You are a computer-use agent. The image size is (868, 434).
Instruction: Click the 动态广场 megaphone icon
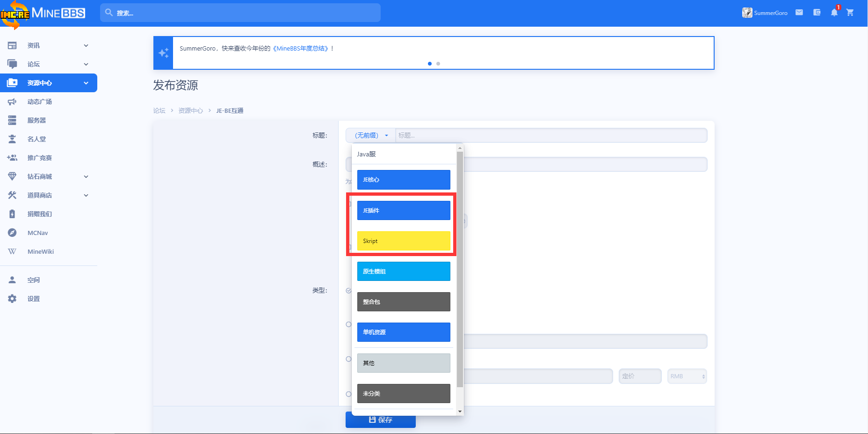click(x=12, y=102)
